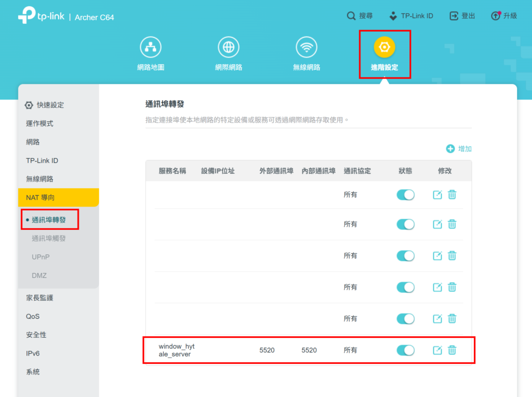
Task: Disable the first port forwarding rule
Action: (405, 195)
